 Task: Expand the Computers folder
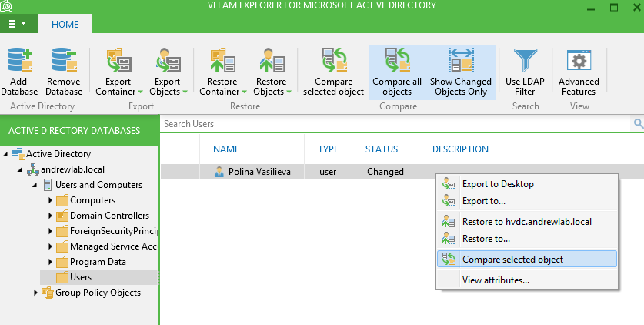coord(50,200)
